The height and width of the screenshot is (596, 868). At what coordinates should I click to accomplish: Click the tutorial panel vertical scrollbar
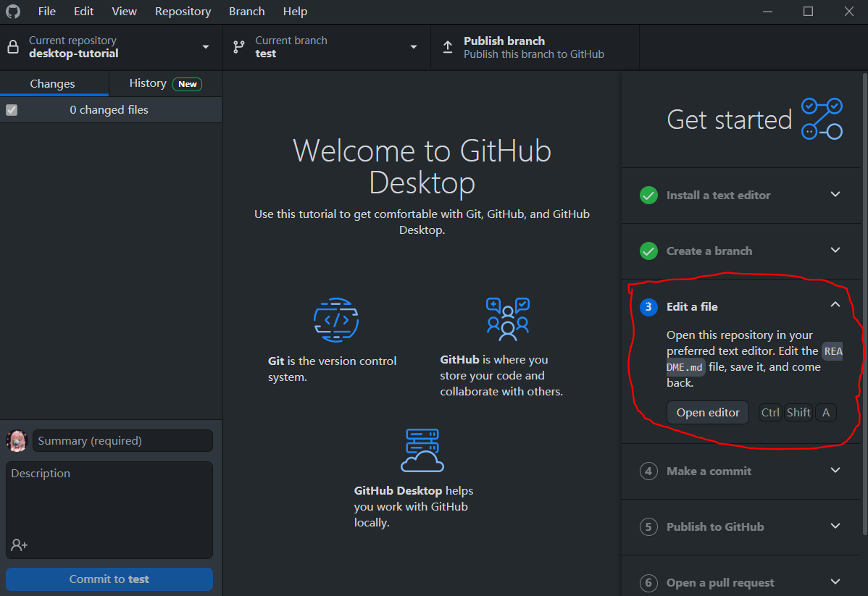[x=864, y=304]
